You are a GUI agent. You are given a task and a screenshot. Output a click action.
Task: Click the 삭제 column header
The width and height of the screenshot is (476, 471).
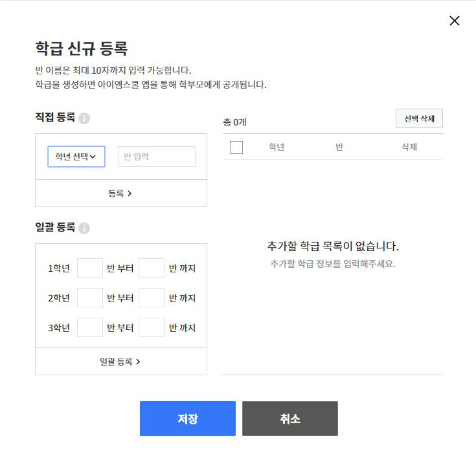(409, 147)
